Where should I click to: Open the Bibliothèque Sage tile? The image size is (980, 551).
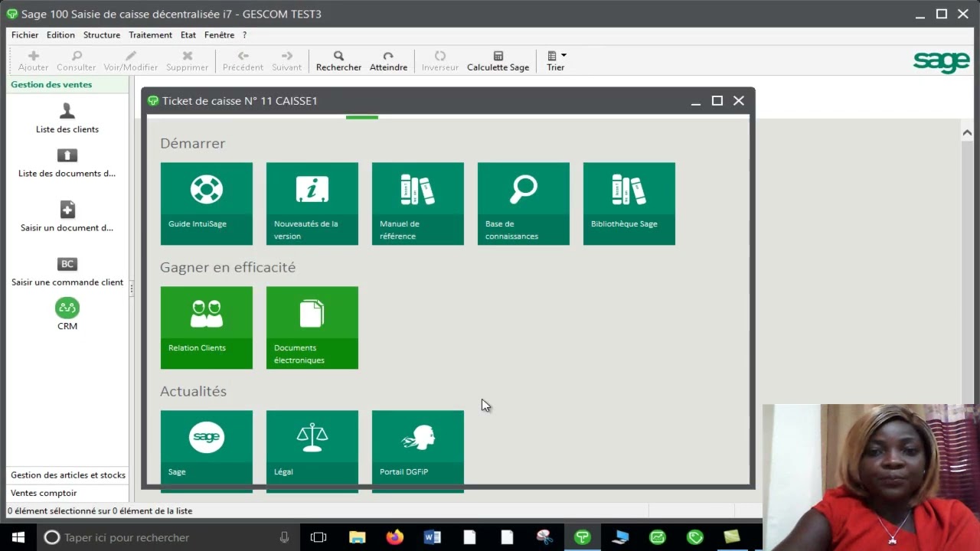click(629, 204)
